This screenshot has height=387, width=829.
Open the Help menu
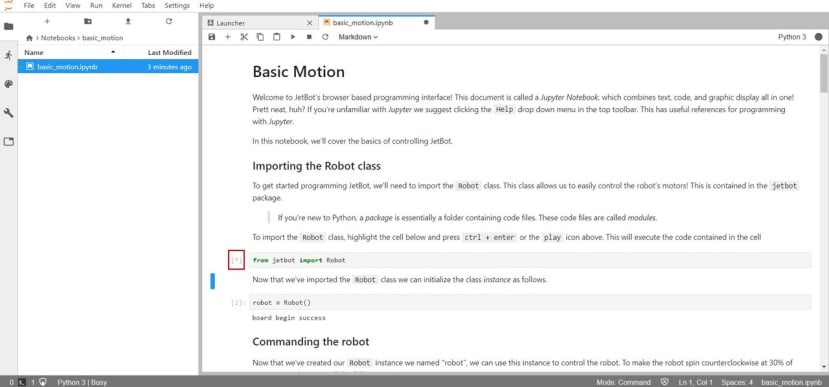[x=207, y=5]
